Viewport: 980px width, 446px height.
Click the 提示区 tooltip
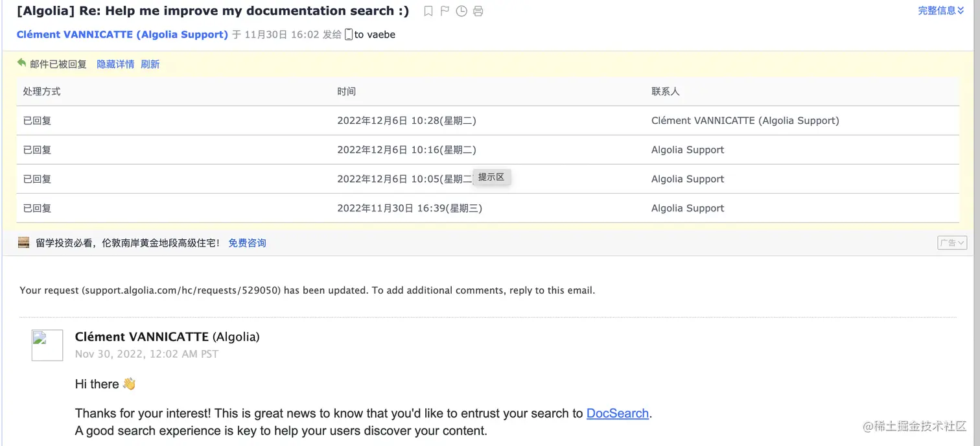pyautogui.click(x=491, y=177)
